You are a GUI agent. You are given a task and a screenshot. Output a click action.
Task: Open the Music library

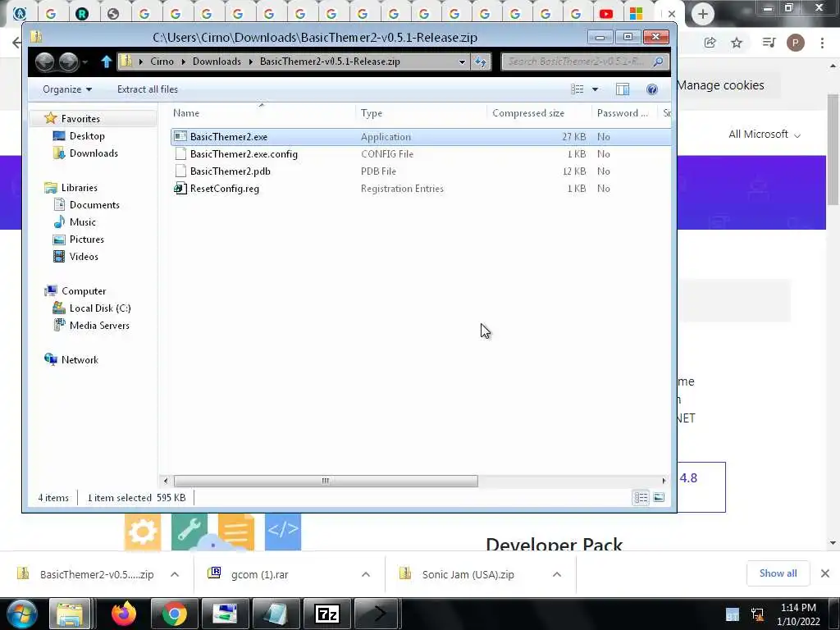coord(83,221)
